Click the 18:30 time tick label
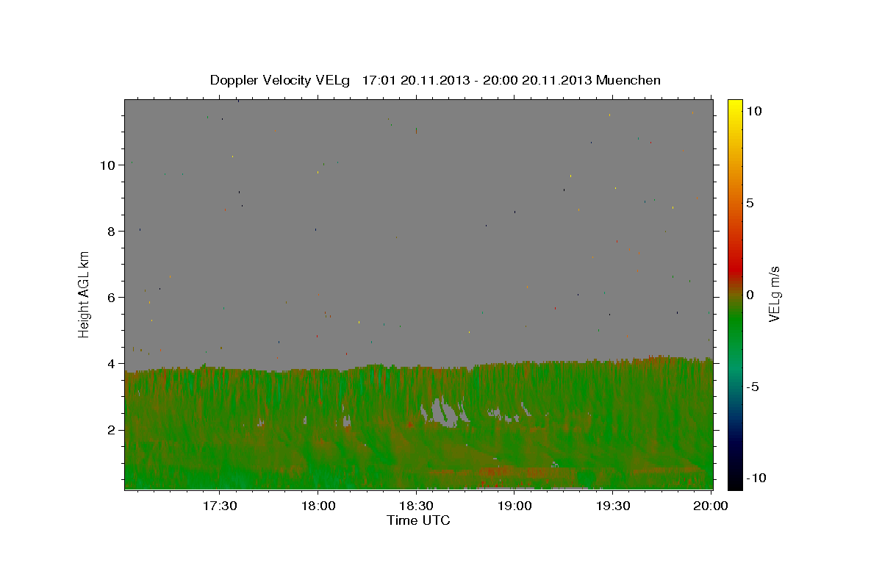 (x=416, y=506)
